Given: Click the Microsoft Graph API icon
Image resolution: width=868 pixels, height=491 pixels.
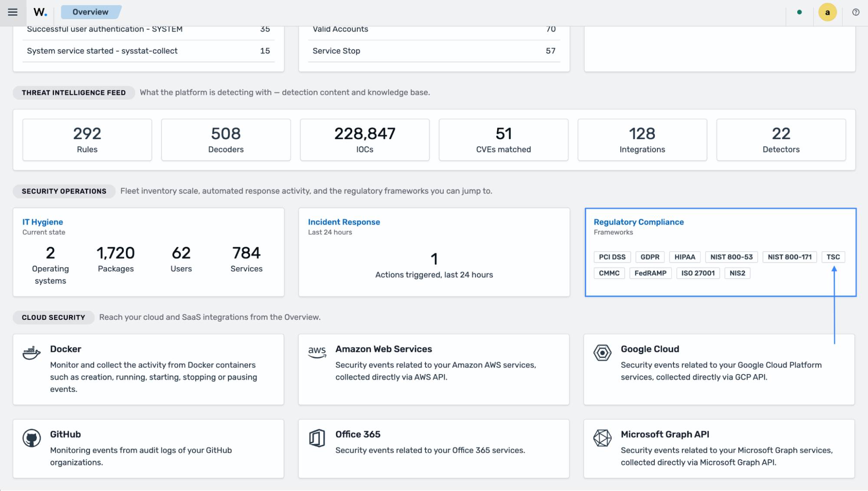Looking at the screenshot, I should (x=602, y=438).
